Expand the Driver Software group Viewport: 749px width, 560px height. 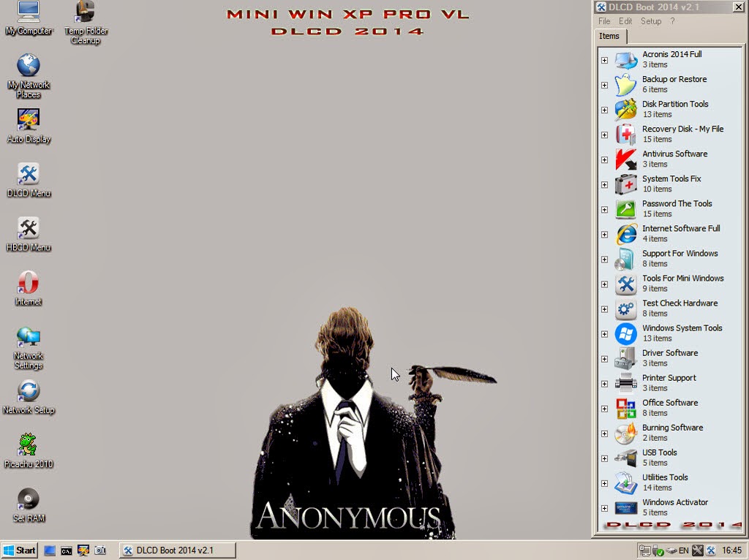604,358
